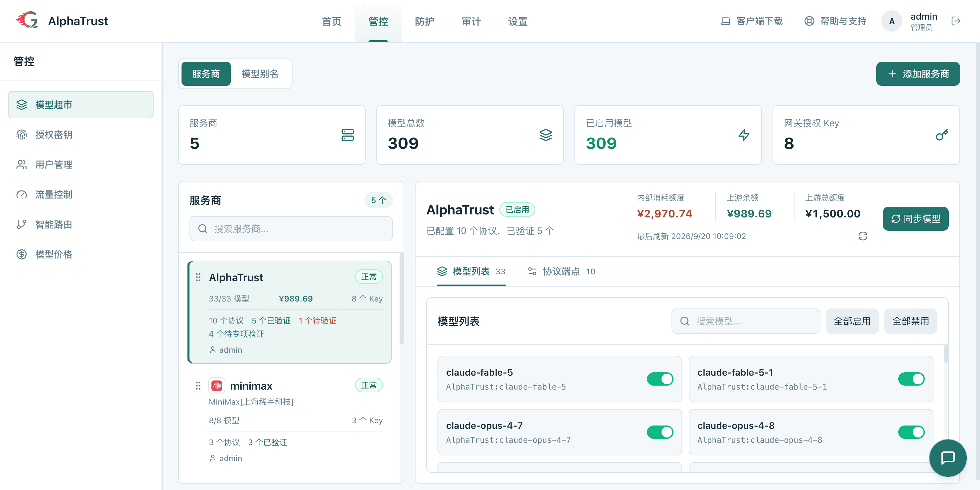Select the 管控 navigation tab
The height and width of the screenshot is (490, 980).
click(x=378, y=21)
